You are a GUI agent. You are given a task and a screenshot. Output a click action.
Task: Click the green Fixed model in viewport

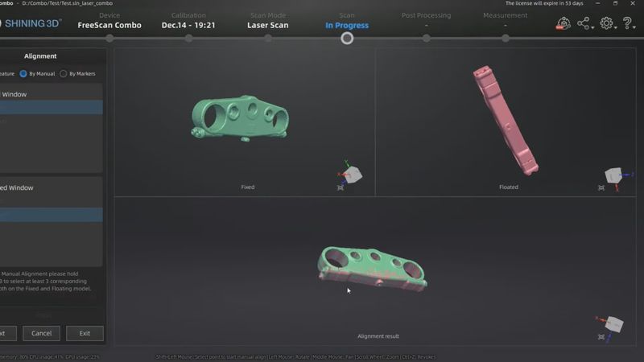point(242,115)
